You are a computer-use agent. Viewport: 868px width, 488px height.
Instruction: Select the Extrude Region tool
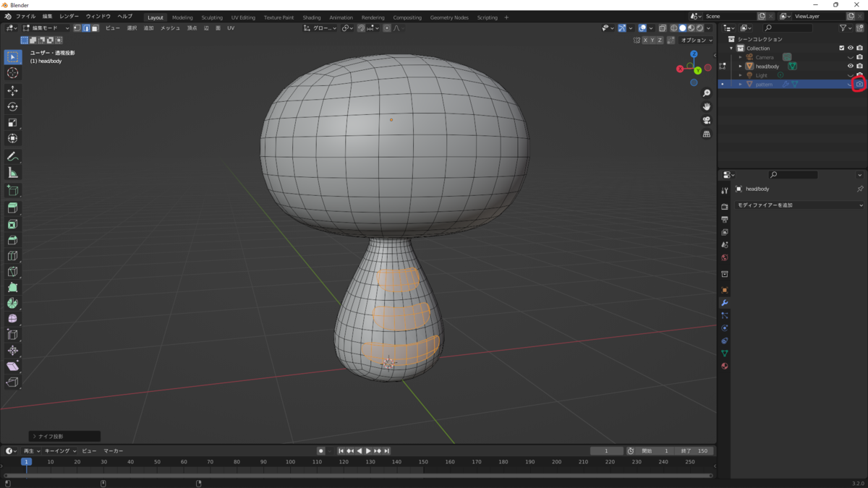(12, 208)
